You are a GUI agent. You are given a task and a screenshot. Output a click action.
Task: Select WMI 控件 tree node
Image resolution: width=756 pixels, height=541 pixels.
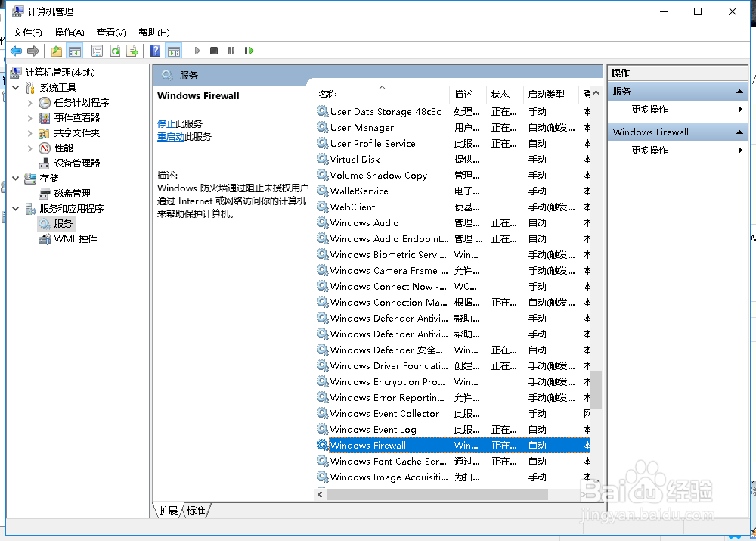pyautogui.click(x=76, y=239)
